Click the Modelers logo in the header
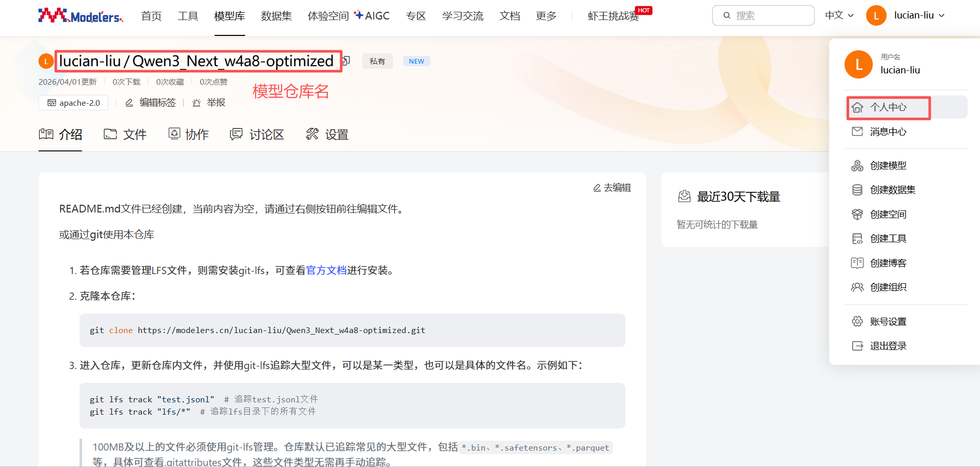 (x=81, y=16)
